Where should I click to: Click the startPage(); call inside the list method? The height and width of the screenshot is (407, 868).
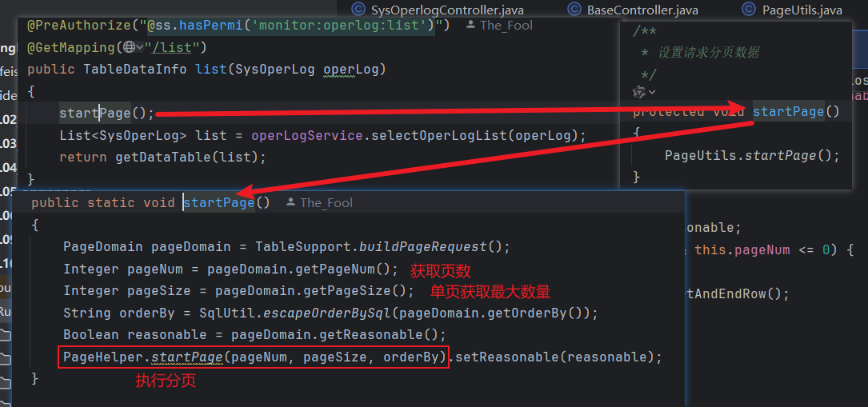(x=107, y=114)
